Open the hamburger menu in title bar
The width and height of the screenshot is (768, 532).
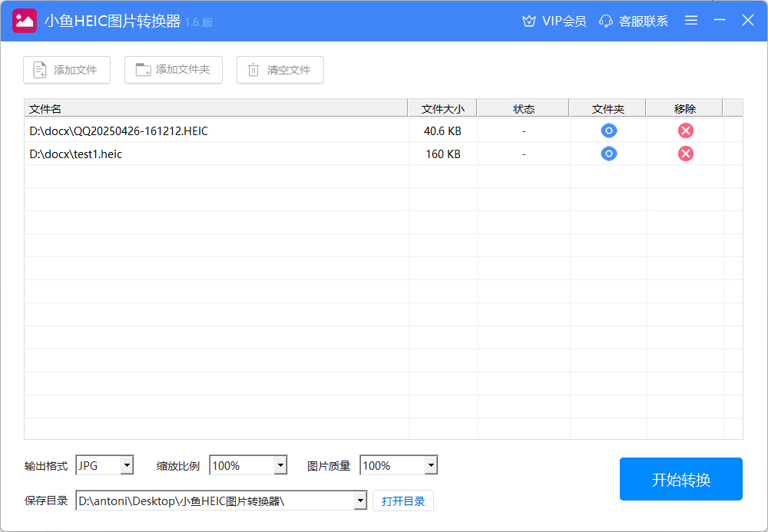click(x=690, y=21)
